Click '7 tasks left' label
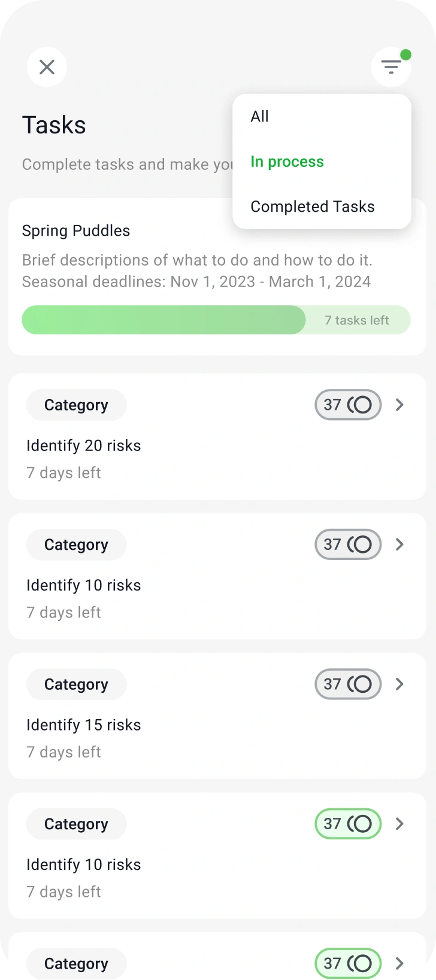The image size is (436, 980). tap(357, 320)
